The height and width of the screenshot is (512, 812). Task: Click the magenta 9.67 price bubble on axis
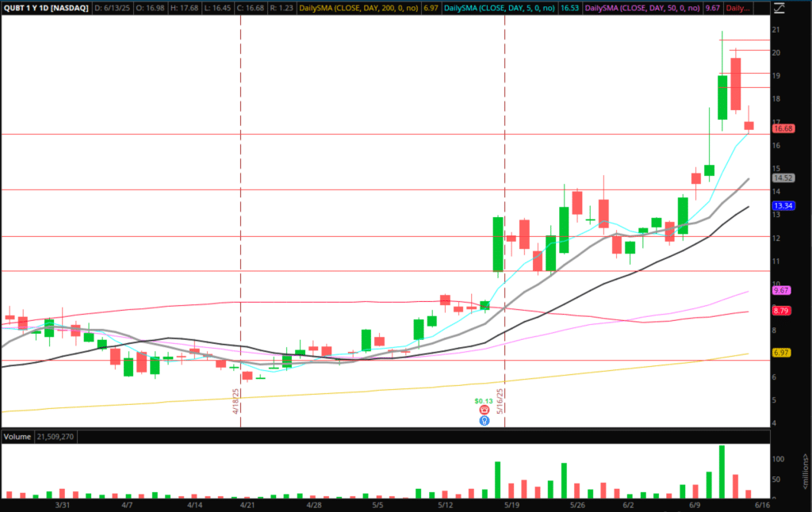click(781, 291)
